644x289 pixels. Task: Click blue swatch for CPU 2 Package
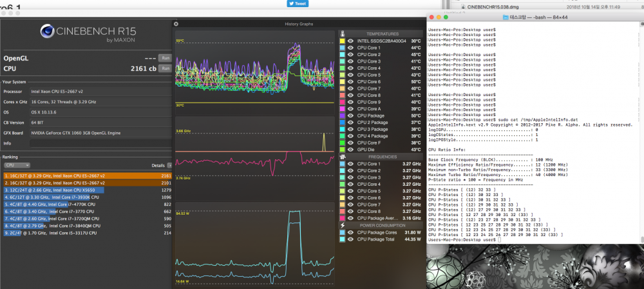[343, 123]
